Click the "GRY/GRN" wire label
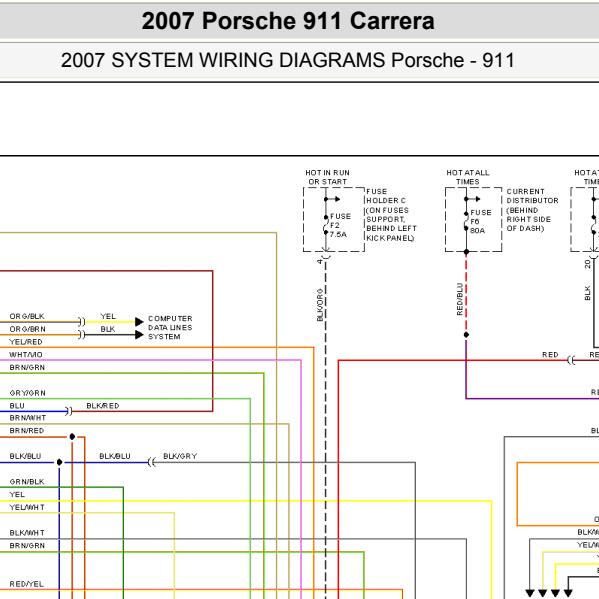The height and width of the screenshot is (599, 599). pos(27,393)
